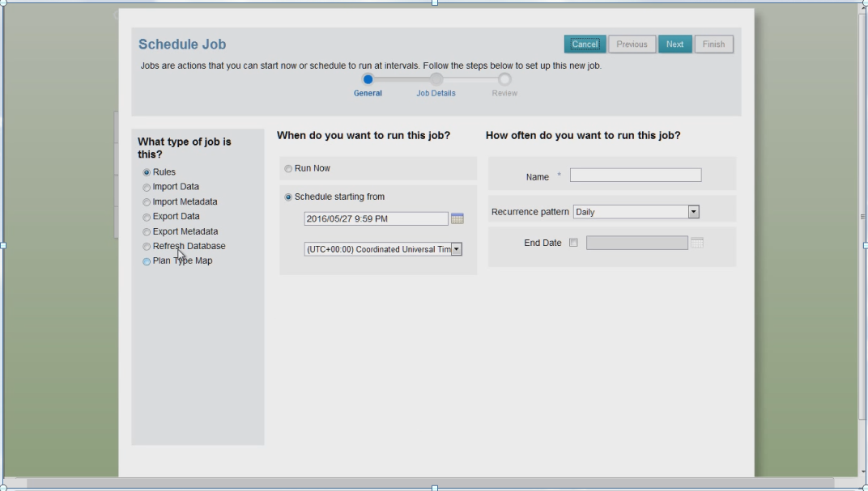Click the horizontal scrollbar at bottom
868x491 pixels.
point(430,483)
